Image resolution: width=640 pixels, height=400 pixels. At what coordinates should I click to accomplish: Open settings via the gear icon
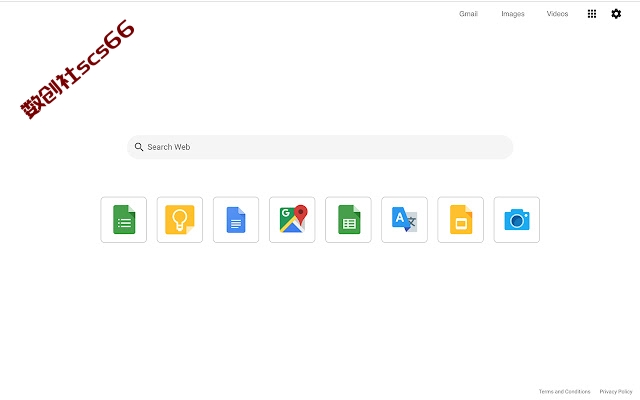pyautogui.click(x=616, y=14)
